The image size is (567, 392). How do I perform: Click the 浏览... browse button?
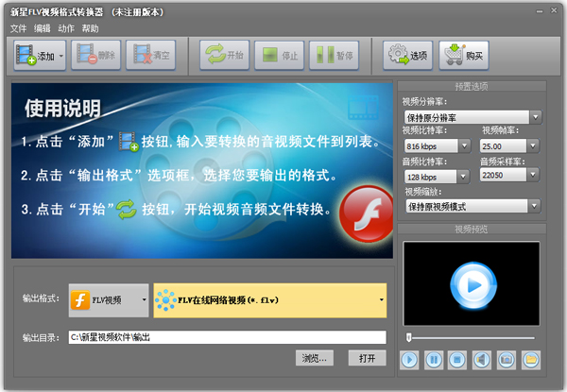click(315, 358)
